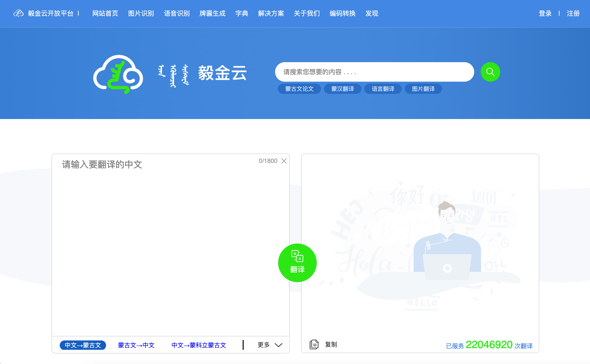
Task: Expand the 更多 language options dropdown
Action: click(269, 345)
